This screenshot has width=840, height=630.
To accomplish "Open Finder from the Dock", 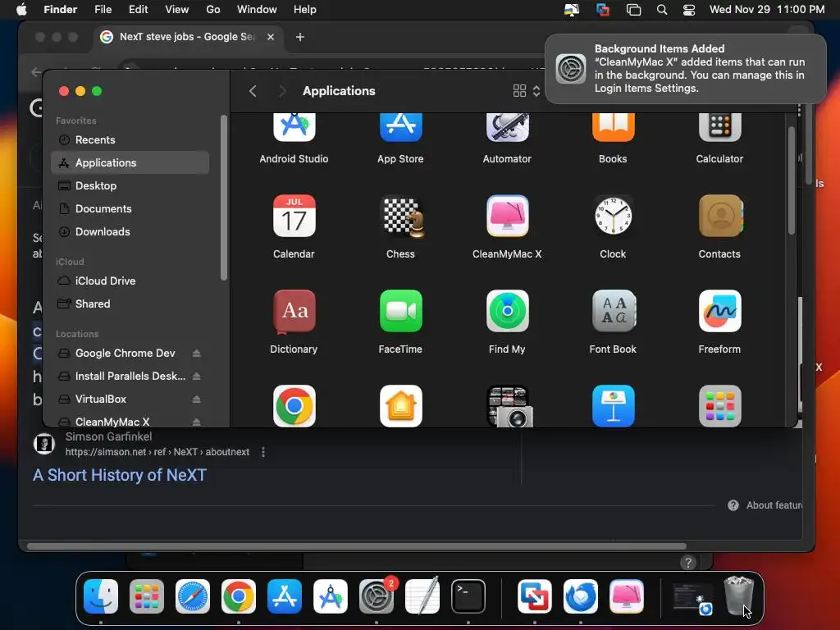I will (x=101, y=596).
